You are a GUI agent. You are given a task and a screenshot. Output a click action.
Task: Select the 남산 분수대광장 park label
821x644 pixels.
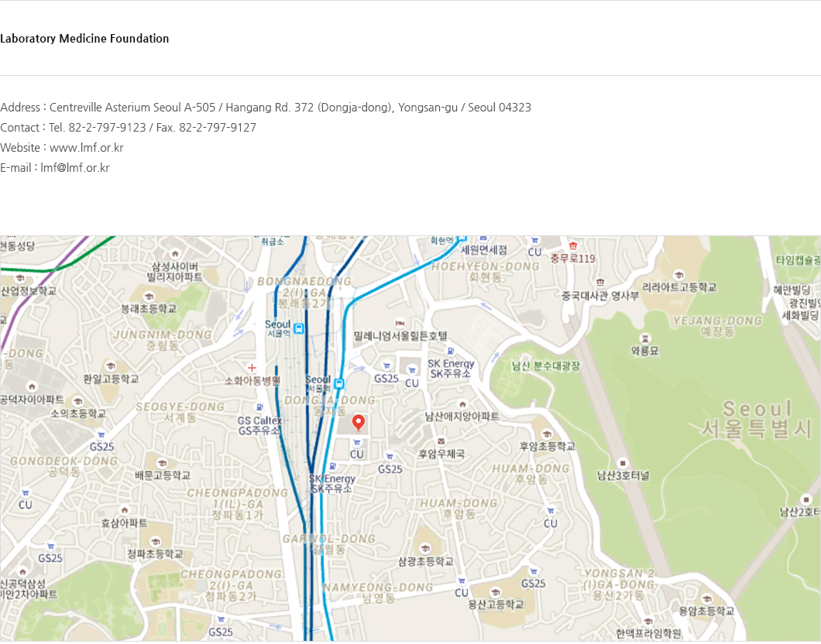pos(545,366)
